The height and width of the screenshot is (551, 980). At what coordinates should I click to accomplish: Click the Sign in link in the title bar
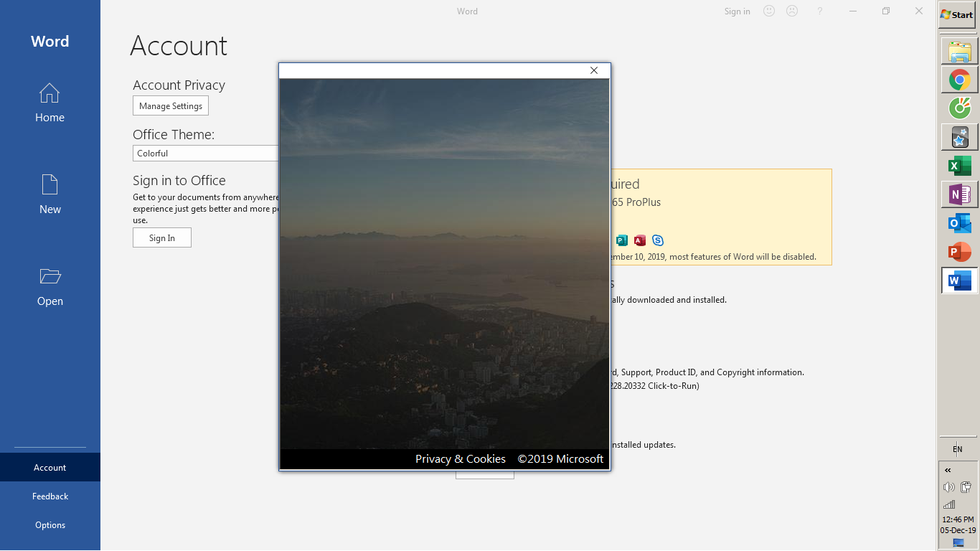pyautogui.click(x=737, y=11)
